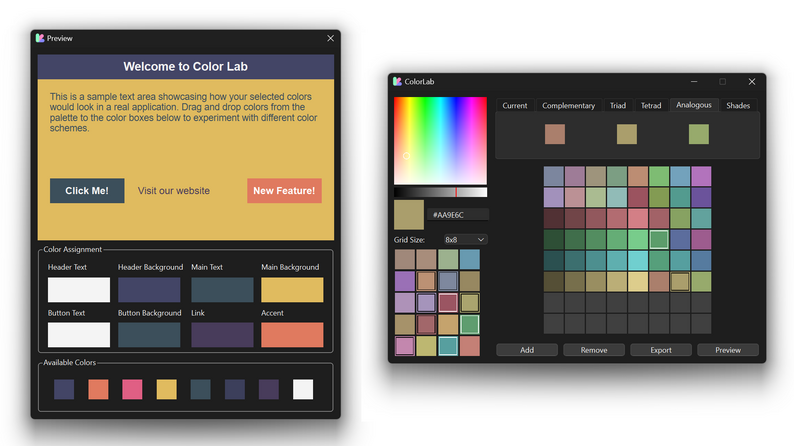794x446 pixels.
Task: Click the top-left slate-blue palette grid cell
Action: [x=553, y=177]
